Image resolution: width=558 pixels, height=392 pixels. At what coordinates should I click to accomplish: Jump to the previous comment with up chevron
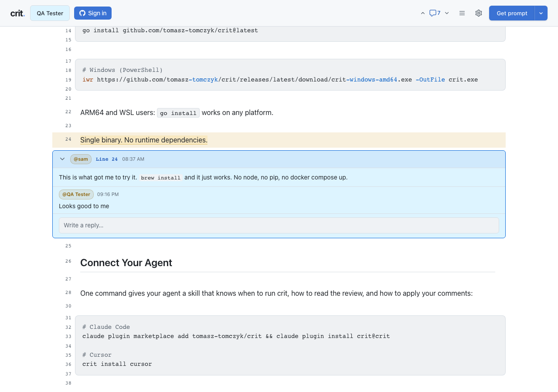tap(422, 13)
